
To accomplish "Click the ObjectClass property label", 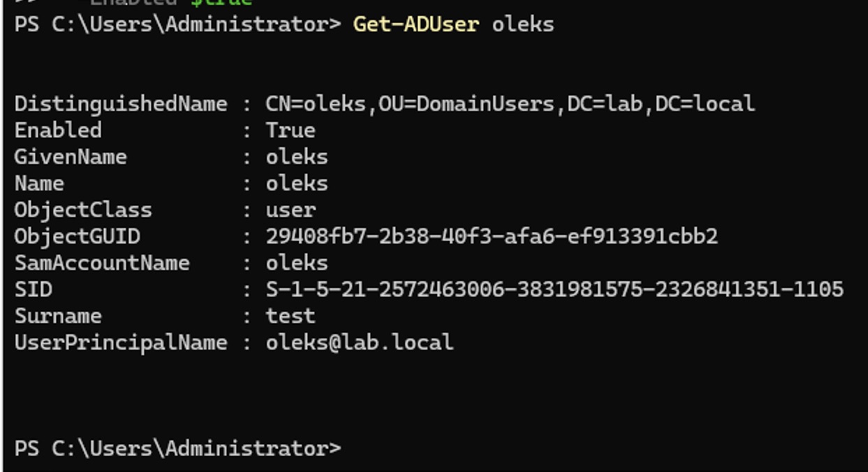I will [x=83, y=210].
